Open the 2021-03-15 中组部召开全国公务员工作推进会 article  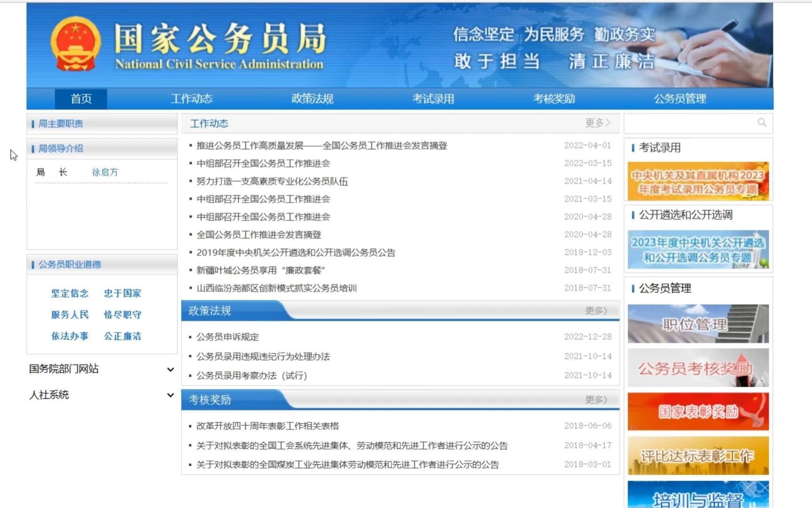[x=263, y=199]
